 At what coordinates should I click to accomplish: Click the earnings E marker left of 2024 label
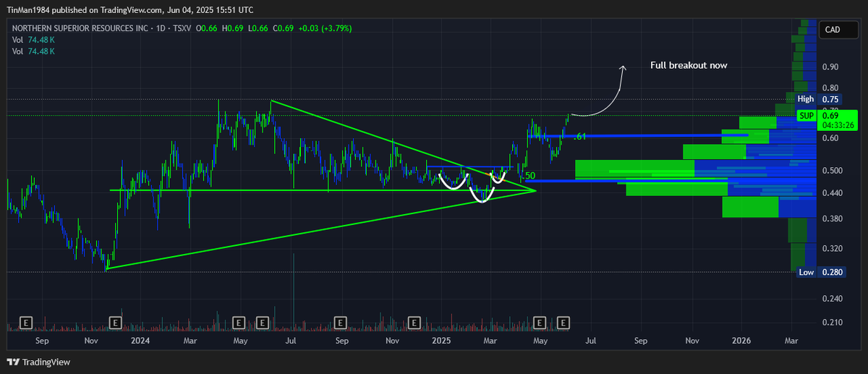pyautogui.click(x=115, y=322)
